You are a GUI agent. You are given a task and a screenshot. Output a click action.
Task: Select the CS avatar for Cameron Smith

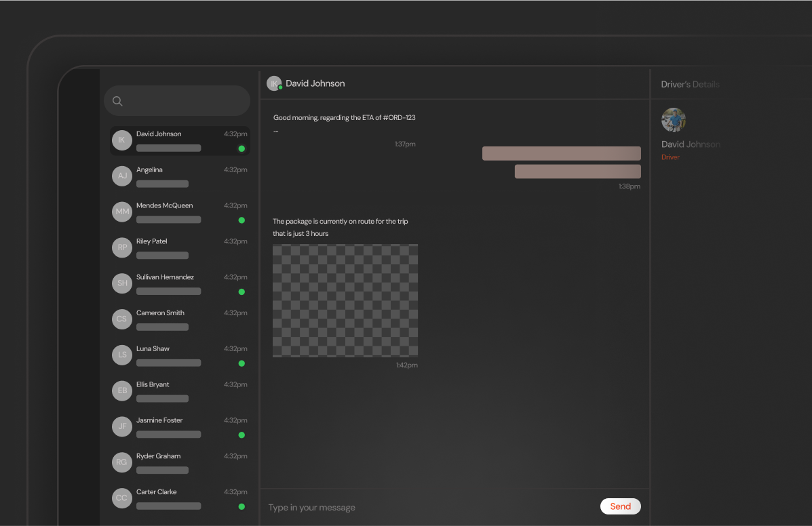(x=122, y=319)
